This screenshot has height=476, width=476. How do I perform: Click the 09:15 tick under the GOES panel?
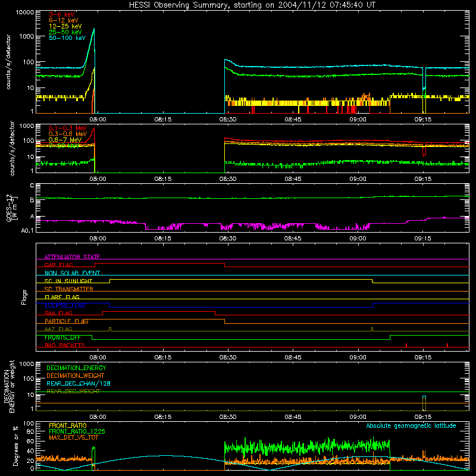422,239
